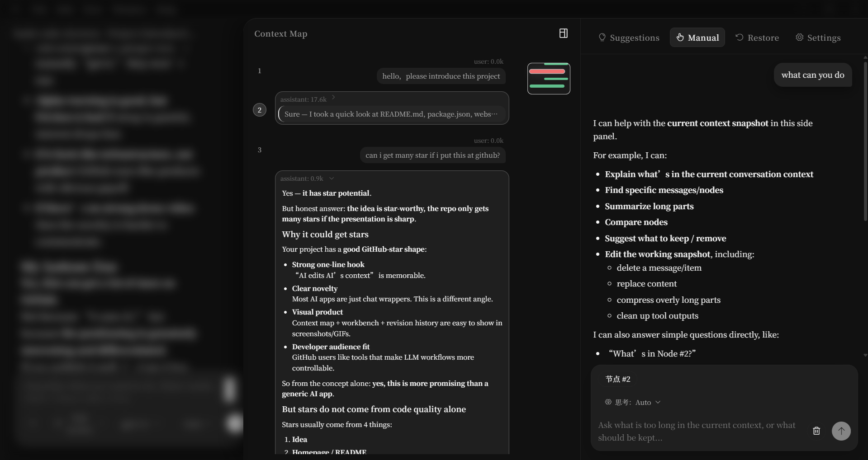This screenshot has width=868, height=460.
Task: Click the 'Compare nodes' bullet
Action: [636, 222]
